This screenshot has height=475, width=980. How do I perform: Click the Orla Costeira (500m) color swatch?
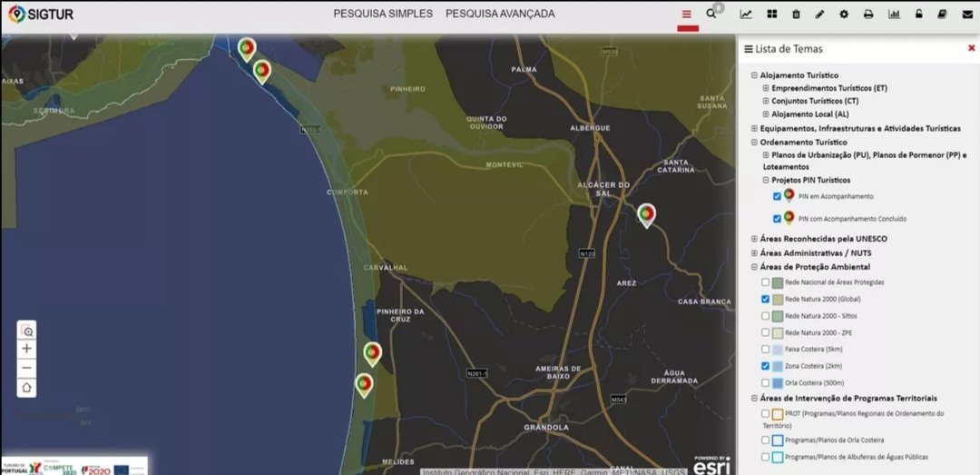click(778, 382)
